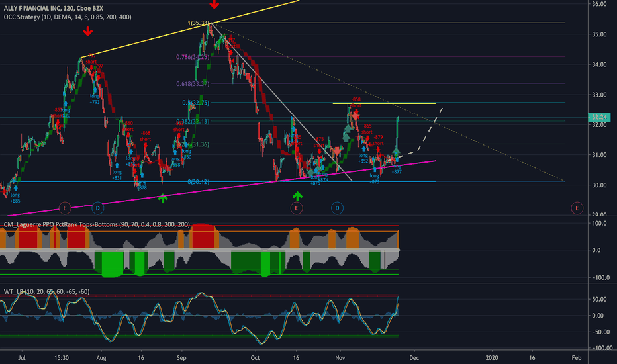Image resolution: width=617 pixels, height=364 pixels.
Task: Click the dividend D marker before Aug
Action: pos(97,208)
